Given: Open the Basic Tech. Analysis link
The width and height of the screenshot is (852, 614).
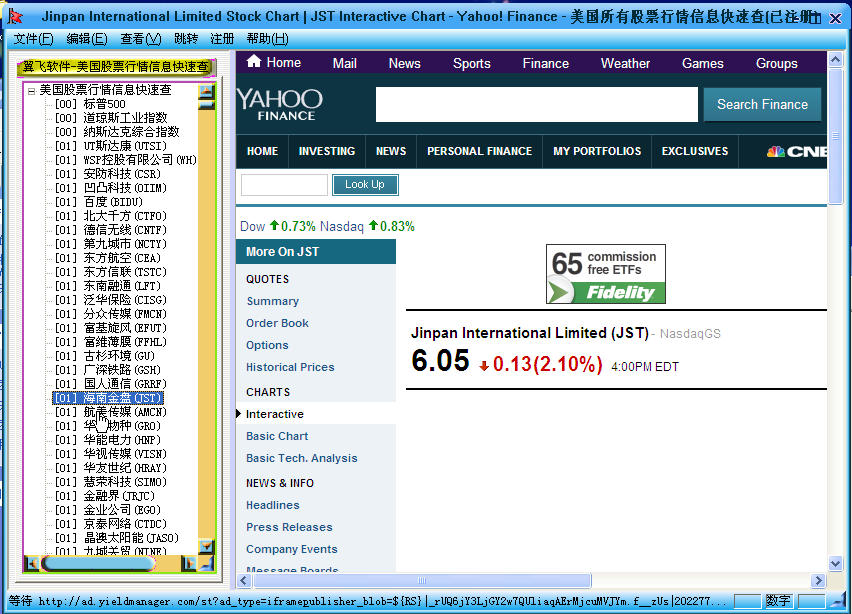Looking at the screenshot, I should [x=302, y=459].
